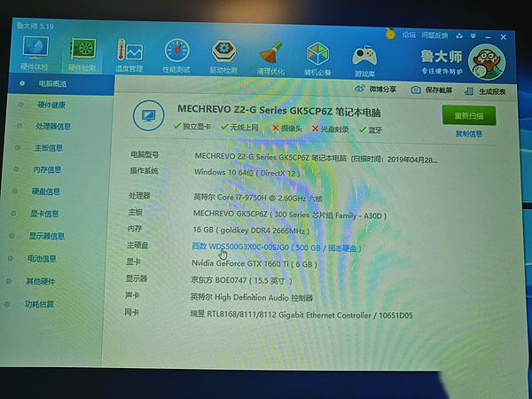Open 内存信息 sidebar item
This screenshot has width=532, height=399.
coord(47,169)
